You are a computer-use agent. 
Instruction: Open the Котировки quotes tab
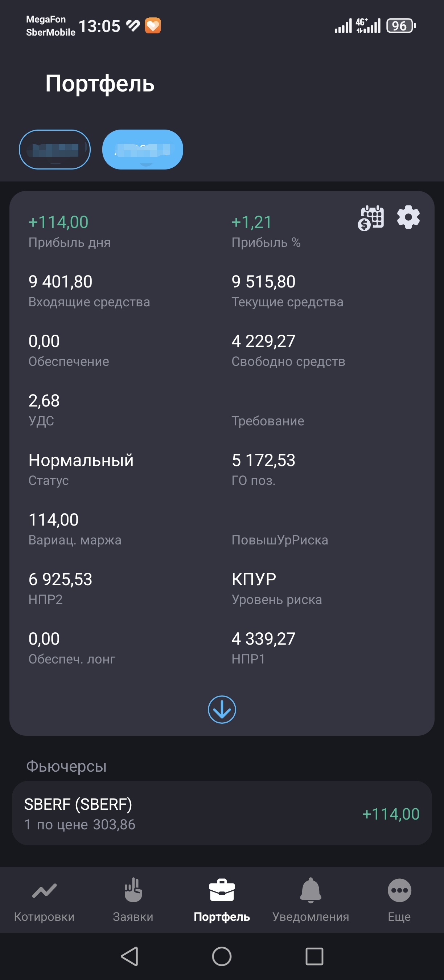tap(44, 901)
